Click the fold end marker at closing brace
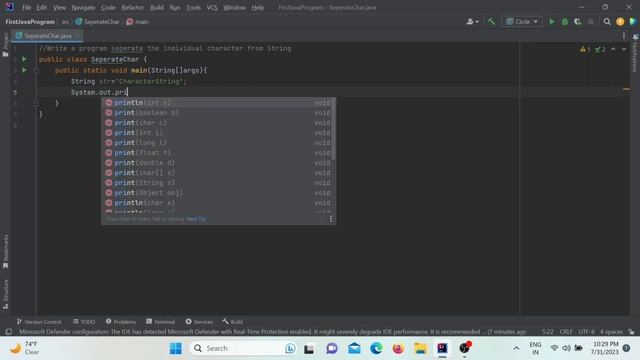 click(36, 103)
